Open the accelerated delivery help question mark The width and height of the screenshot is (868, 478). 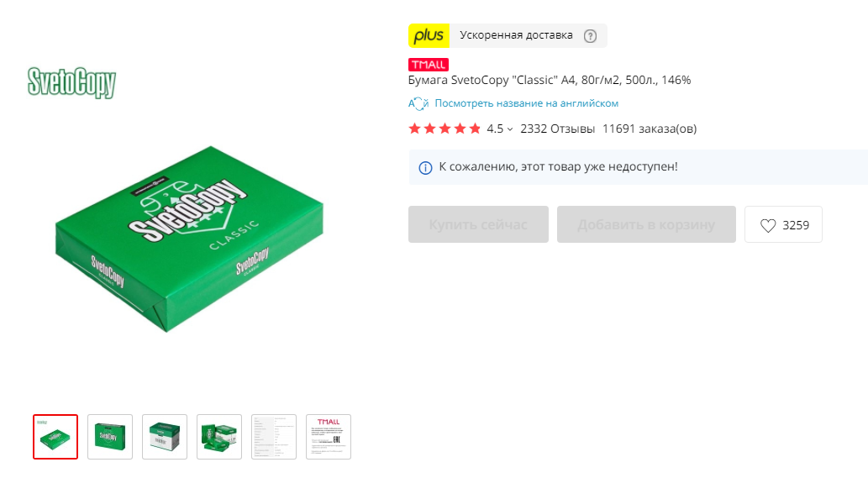tap(590, 36)
